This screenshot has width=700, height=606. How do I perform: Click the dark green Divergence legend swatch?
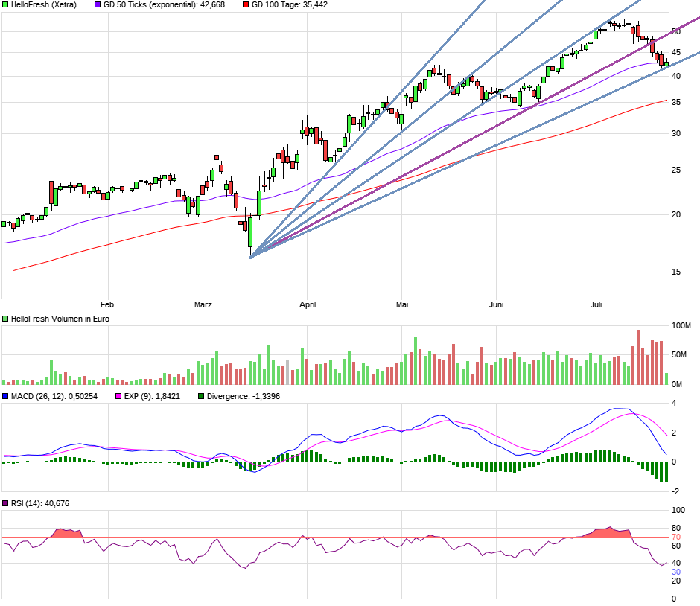[x=201, y=396]
